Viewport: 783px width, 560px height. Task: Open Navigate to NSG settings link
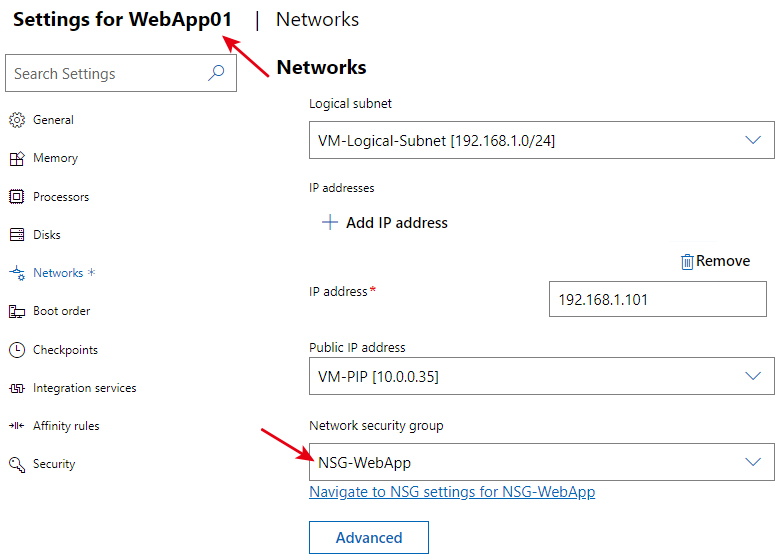(452, 492)
